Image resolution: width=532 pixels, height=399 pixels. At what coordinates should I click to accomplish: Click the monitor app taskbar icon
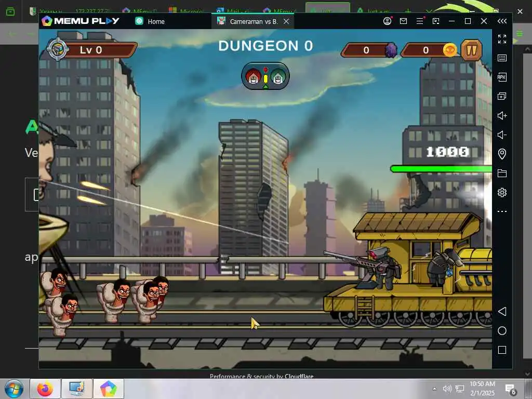(x=77, y=389)
